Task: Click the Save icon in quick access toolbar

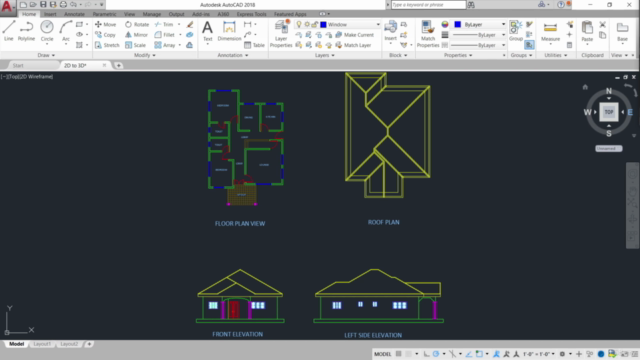Action: pos(43,4)
